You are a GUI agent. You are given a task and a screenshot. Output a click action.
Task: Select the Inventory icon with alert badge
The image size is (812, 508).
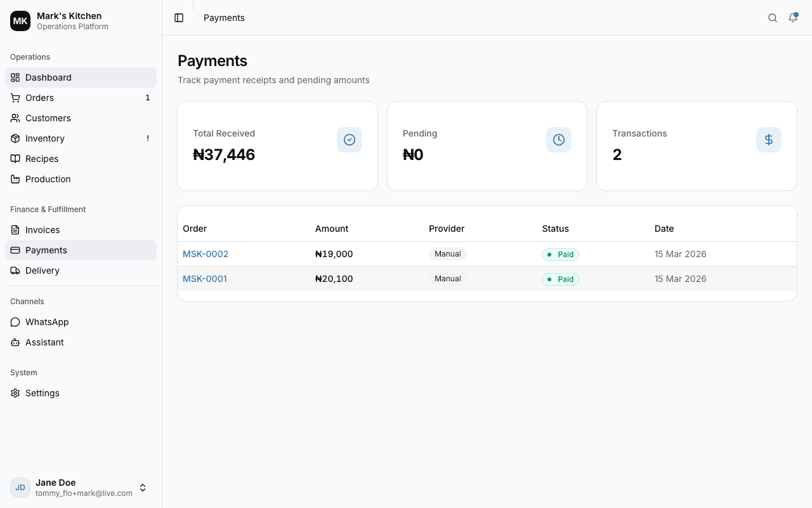click(x=15, y=138)
